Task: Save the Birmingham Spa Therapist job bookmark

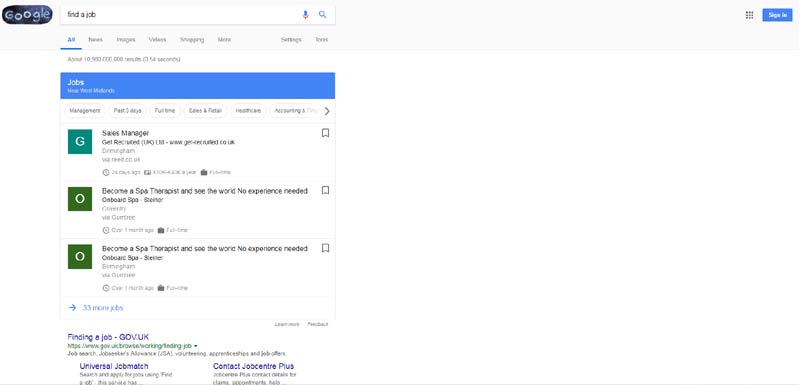Action: pyautogui.click(x=326, y=248)
